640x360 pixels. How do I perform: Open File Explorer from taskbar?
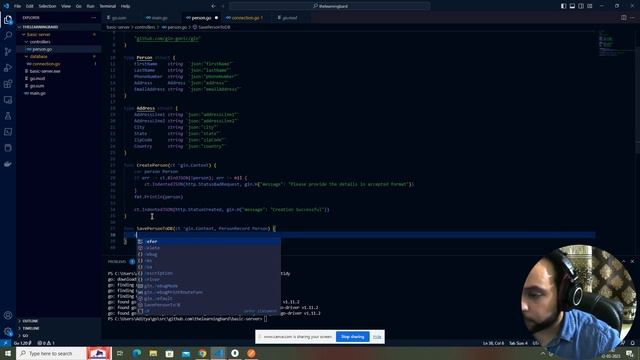(153, 353)
